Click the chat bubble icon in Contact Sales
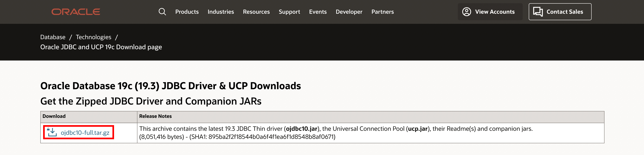This screenshot has width=644, height=155. point(538,12)
